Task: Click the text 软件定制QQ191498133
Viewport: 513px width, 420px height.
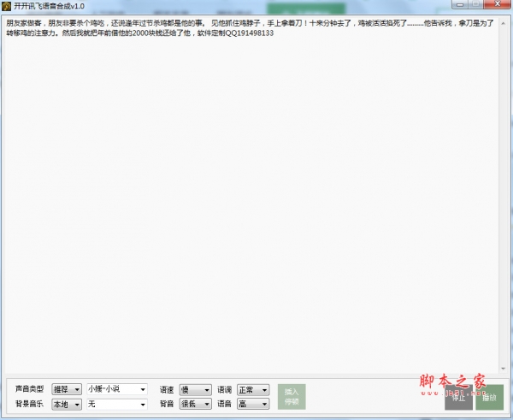Action: 235,33
